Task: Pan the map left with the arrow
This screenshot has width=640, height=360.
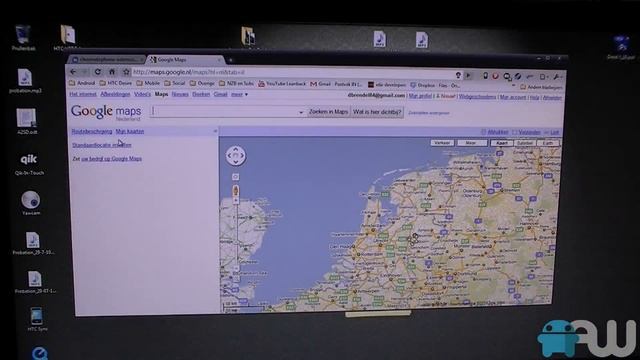Action: [x=229, y=156]
